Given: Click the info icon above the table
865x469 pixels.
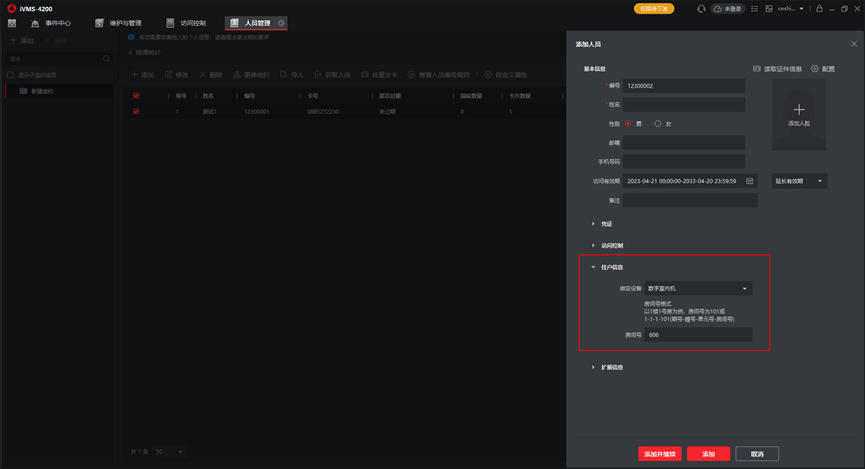Looking at the screenshot, I should pyautogui.click(x=131, y=37).
